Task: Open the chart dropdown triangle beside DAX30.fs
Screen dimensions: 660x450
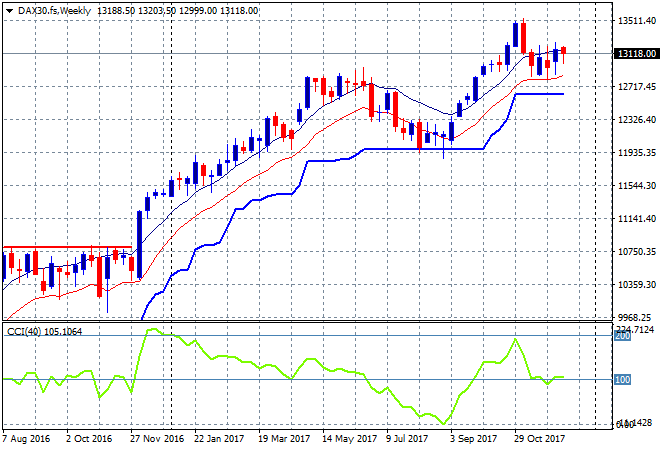Action: coord(10,11)
